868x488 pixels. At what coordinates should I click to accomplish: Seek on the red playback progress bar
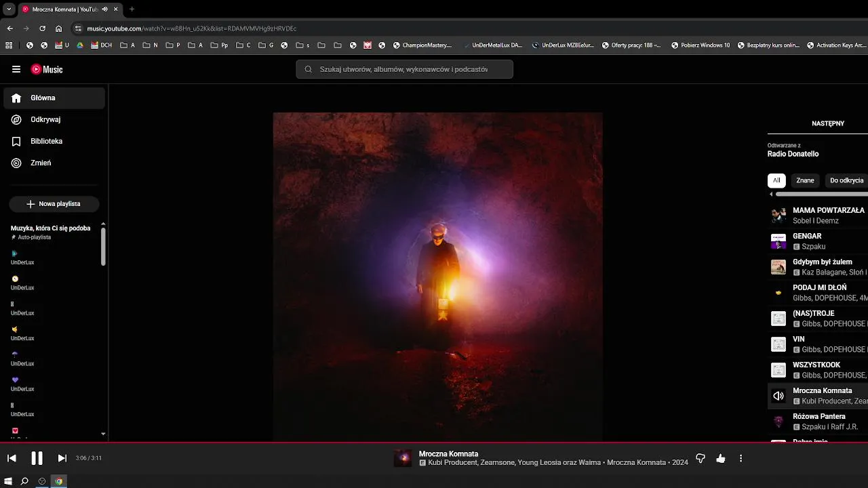pos(434,443)
